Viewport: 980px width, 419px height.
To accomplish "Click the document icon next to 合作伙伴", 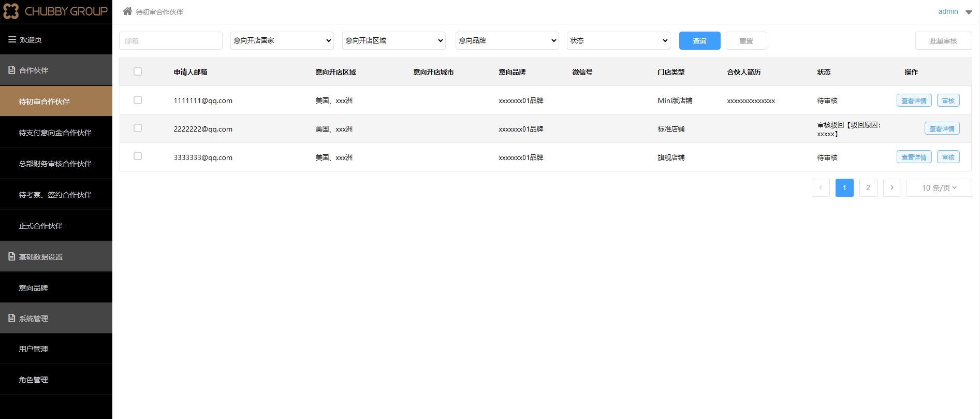I will [12, 70].
